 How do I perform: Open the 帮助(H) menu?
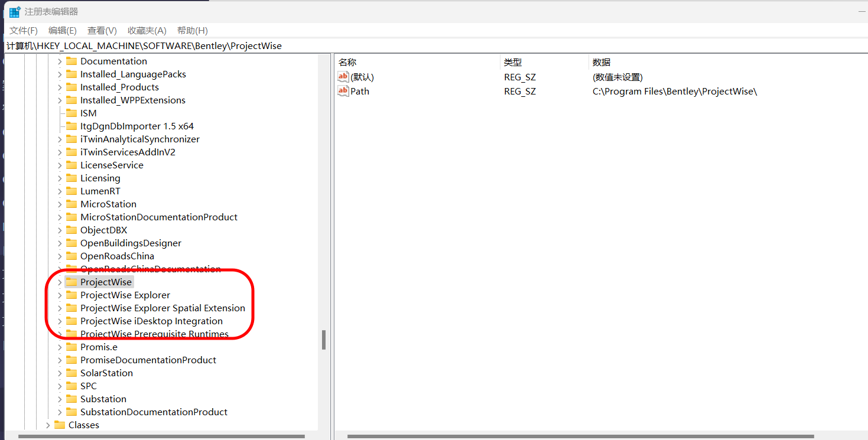pyautogui.click(x=193, y=30)
